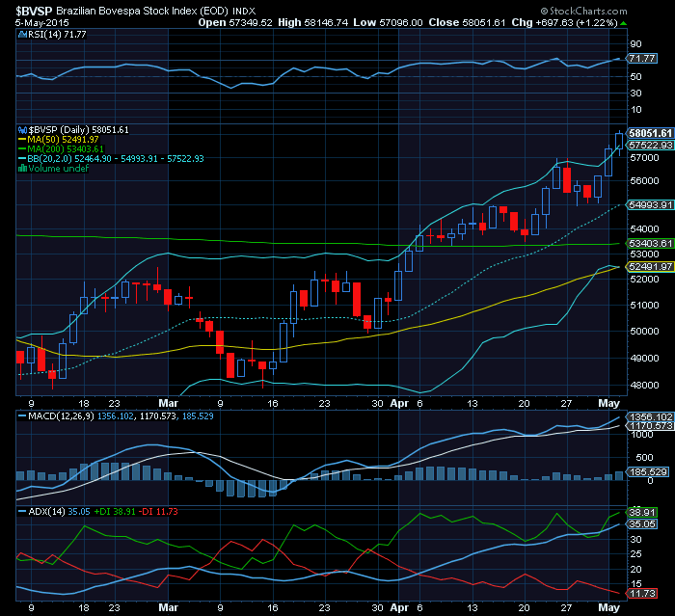Click the 53403.61 MA(200) axis tag
This screenshot has height=616, width=675.
(650, 243)
